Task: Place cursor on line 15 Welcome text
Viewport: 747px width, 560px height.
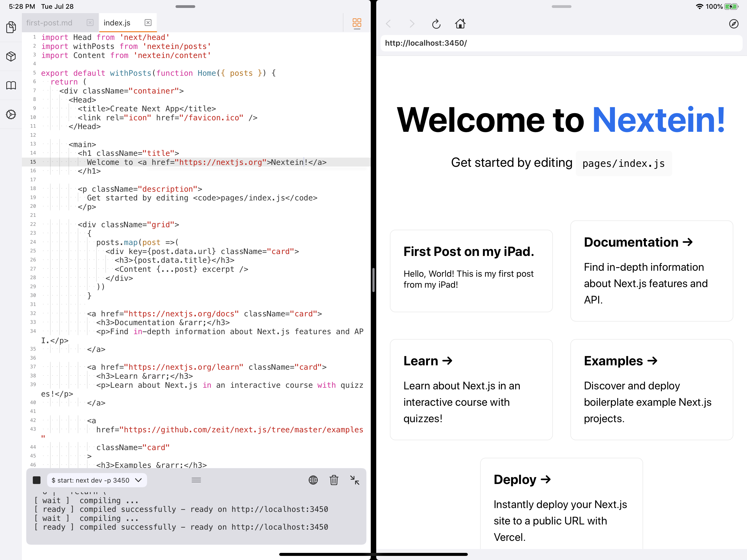Action: pyautogui.click(x=110, y=162)
